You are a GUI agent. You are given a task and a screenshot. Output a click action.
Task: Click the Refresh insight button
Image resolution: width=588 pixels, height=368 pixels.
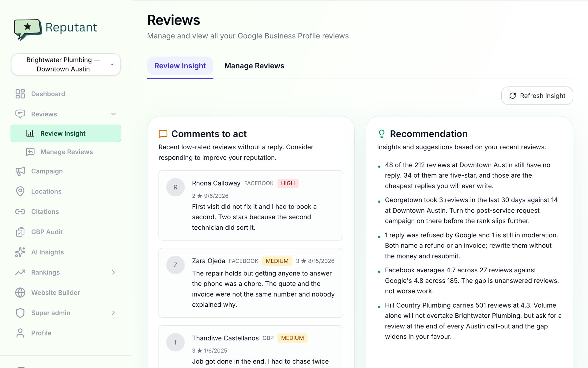point(537,96)
